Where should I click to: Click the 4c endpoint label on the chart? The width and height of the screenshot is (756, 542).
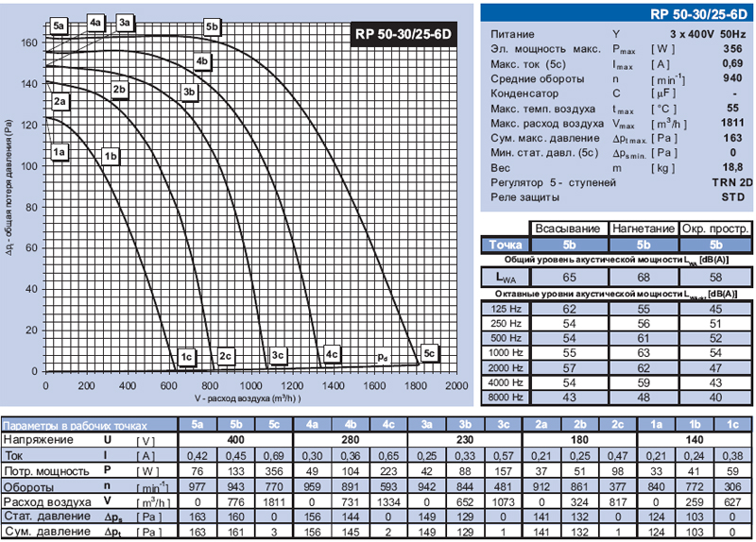click(332, 354)
